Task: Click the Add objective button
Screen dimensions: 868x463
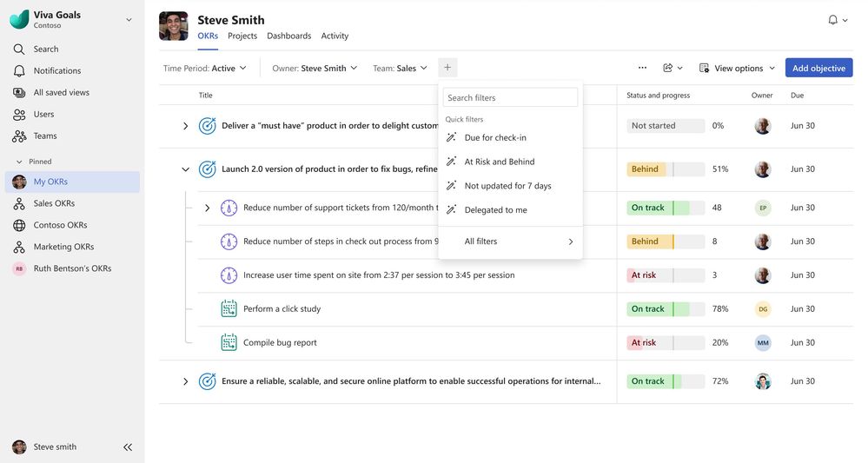Action: point(818,68)
